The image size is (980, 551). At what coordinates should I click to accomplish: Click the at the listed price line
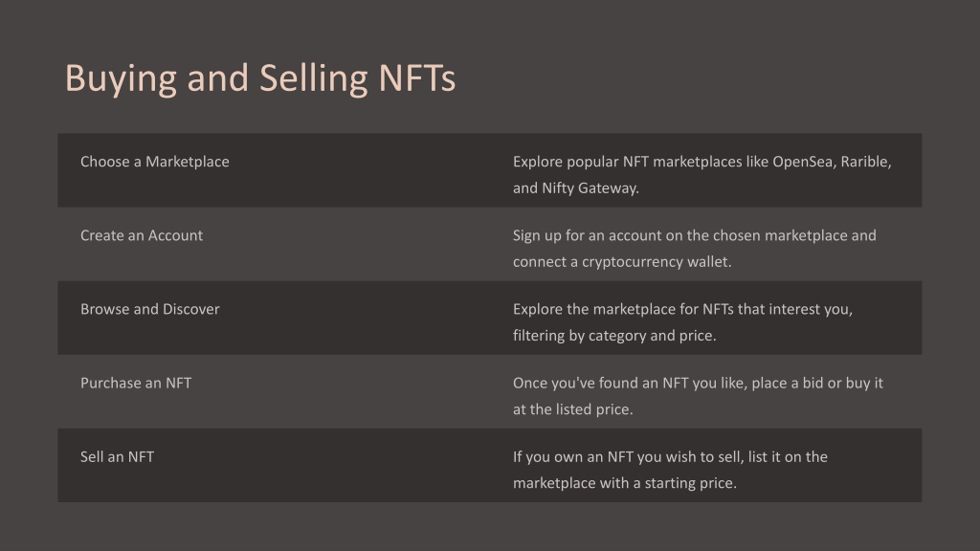[572, 409]
